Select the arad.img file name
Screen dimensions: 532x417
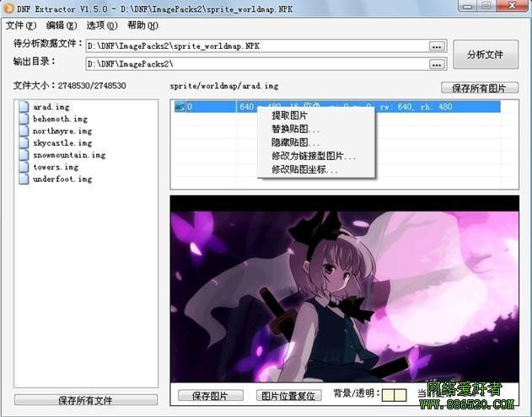point(51,107)
